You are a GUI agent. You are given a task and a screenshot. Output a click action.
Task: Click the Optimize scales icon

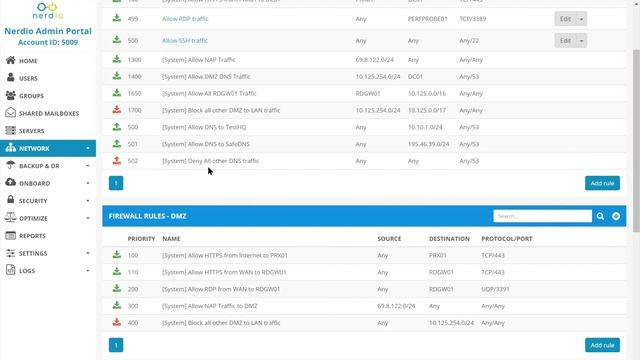pyautogui.click(x=11, y=217)
